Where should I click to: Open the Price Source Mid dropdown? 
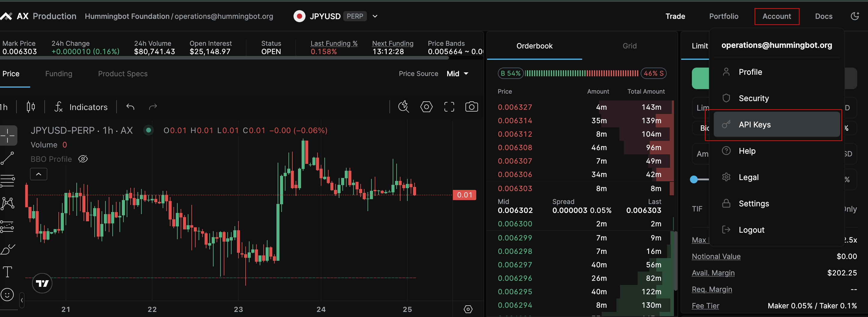click(x=457, y=74)
